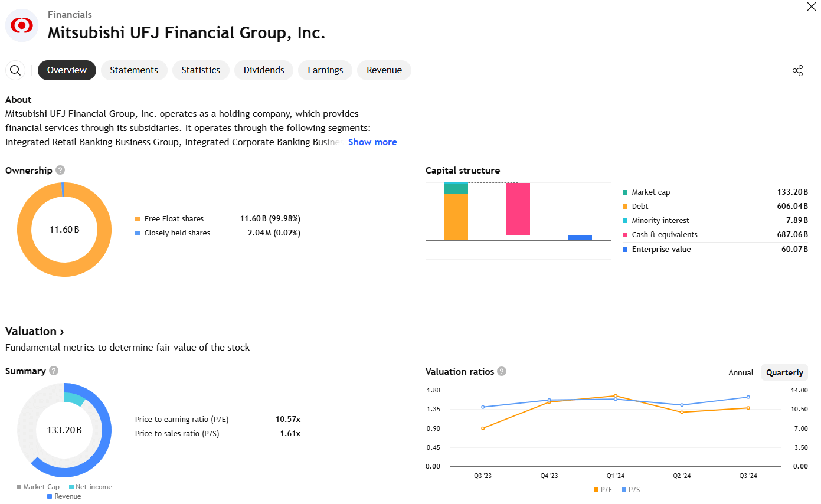Click the Ownership donut chart center 11.60B
The image size is (821, 504).
64,229
